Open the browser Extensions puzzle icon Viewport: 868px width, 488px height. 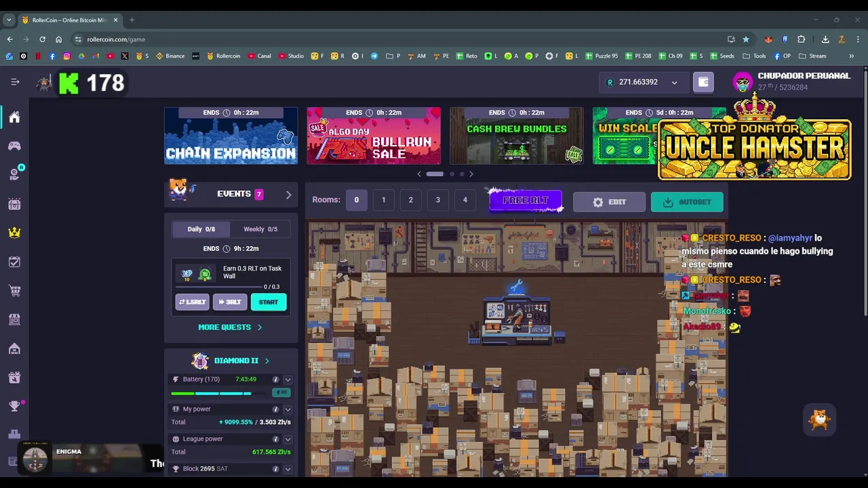click(801, 39)
